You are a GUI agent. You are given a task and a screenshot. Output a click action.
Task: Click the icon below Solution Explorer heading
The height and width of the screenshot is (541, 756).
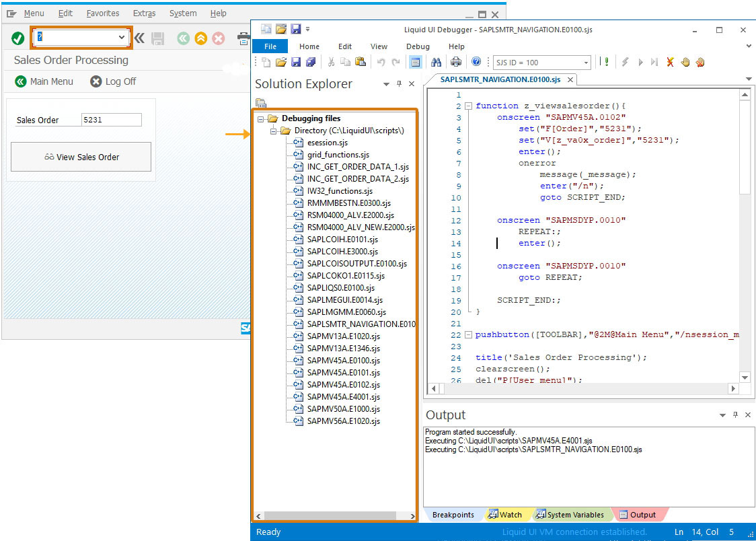261,103
